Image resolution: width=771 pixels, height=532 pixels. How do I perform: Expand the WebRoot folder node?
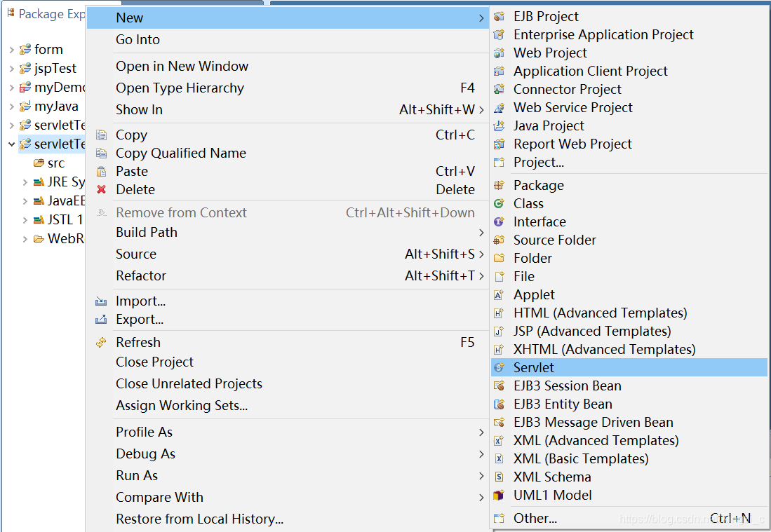pos(25,239)
